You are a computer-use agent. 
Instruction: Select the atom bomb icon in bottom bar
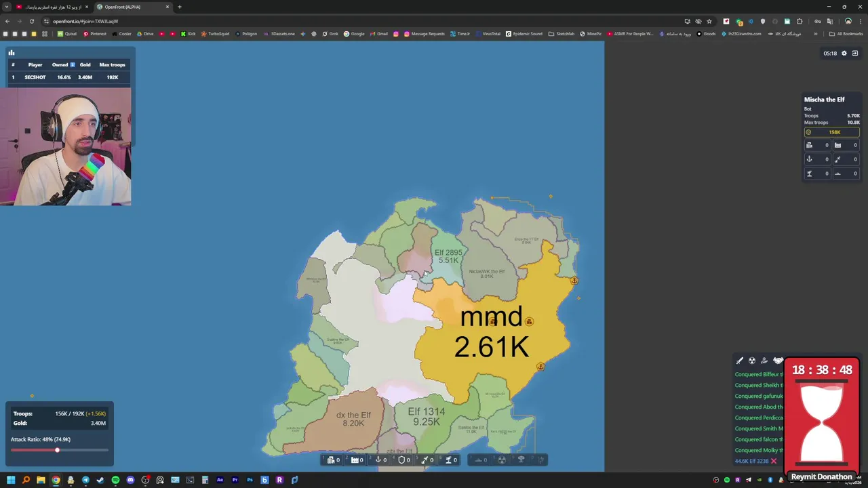[502, 460]
